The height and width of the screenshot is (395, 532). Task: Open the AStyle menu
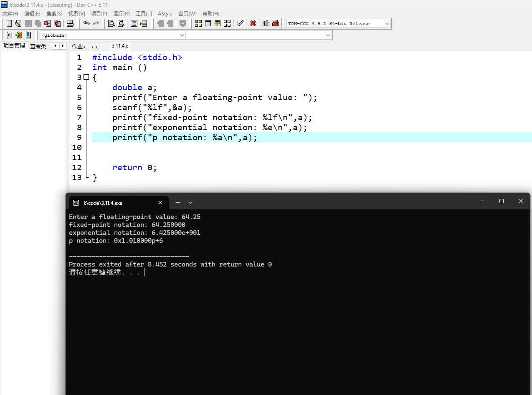tap(165, 14)
